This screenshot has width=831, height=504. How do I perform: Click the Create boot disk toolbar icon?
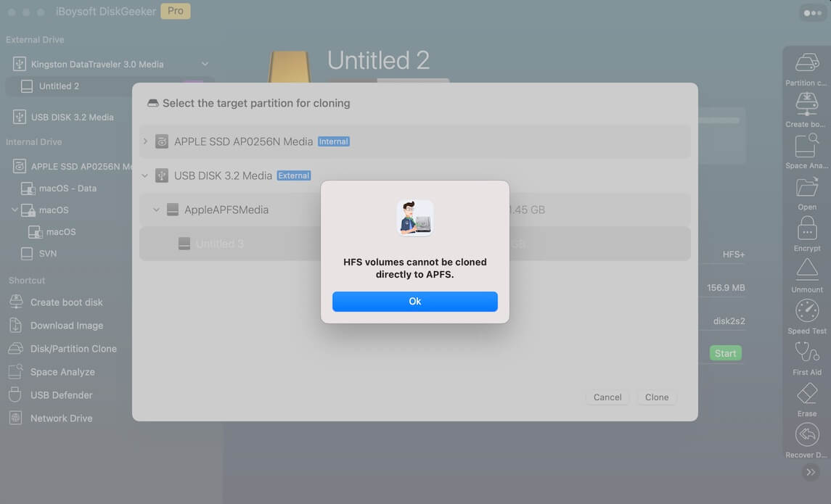807,104
